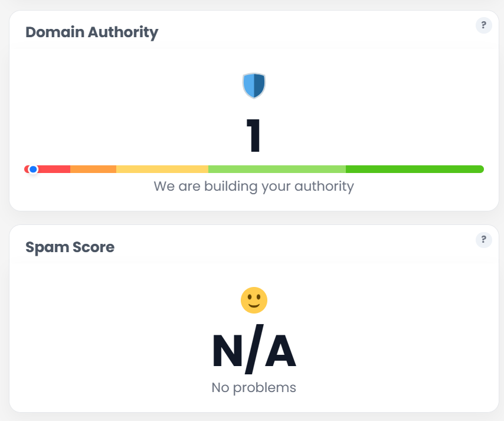Open the Domain Authority help tooltip icon

(x=483, y=25)
